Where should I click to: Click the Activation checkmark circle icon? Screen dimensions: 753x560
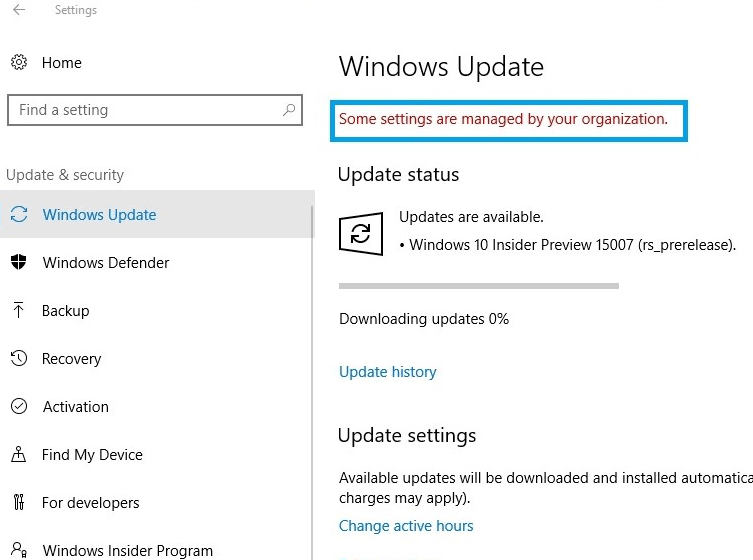tap(18, 407)
